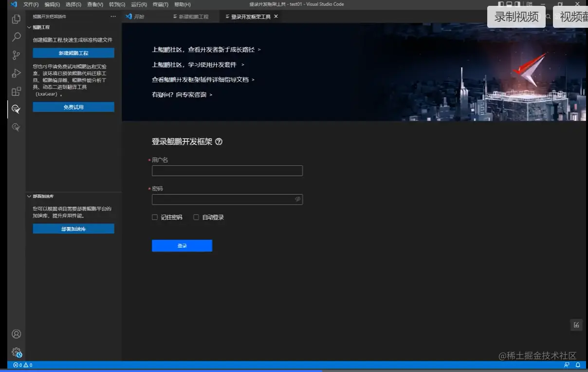Open the notifications bell in status bar
The width and height of the screenshot is (588, 372).
click(x=578, y=365)
